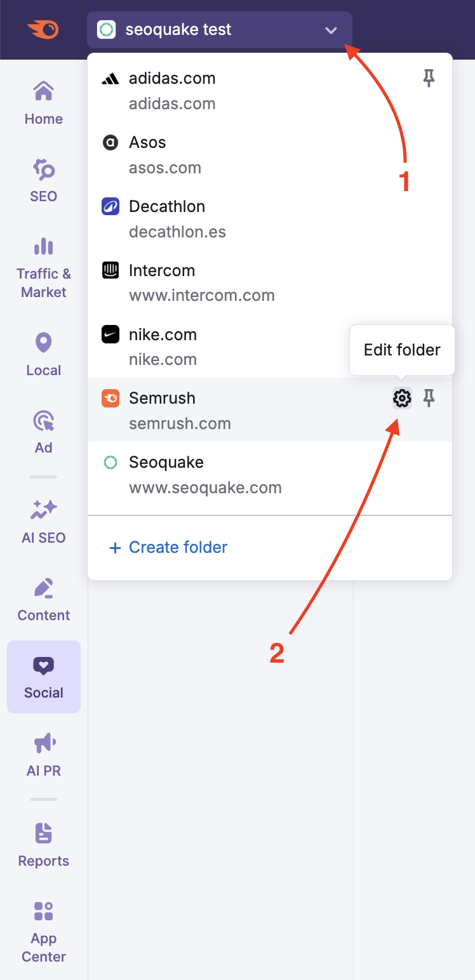This screenshot has height=980, width=475.
Task: Click the Semrush flame logo
Action: pos(43,29)
